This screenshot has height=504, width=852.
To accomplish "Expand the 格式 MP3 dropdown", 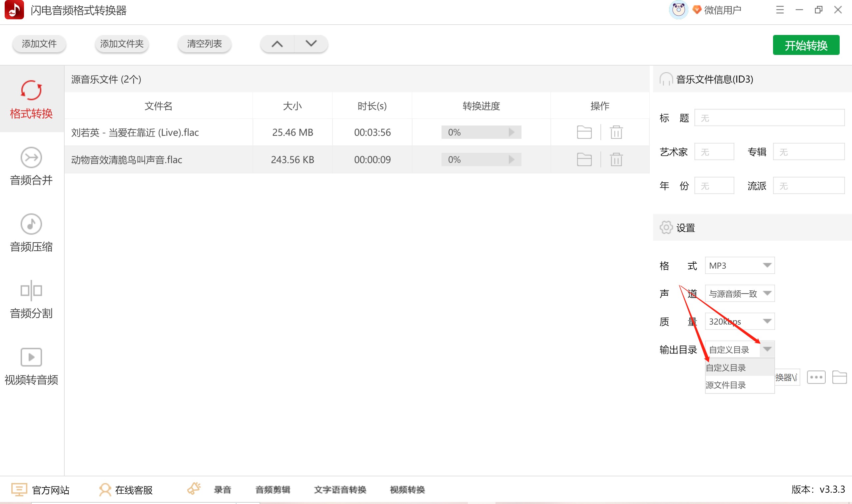I will pos(739,265).
